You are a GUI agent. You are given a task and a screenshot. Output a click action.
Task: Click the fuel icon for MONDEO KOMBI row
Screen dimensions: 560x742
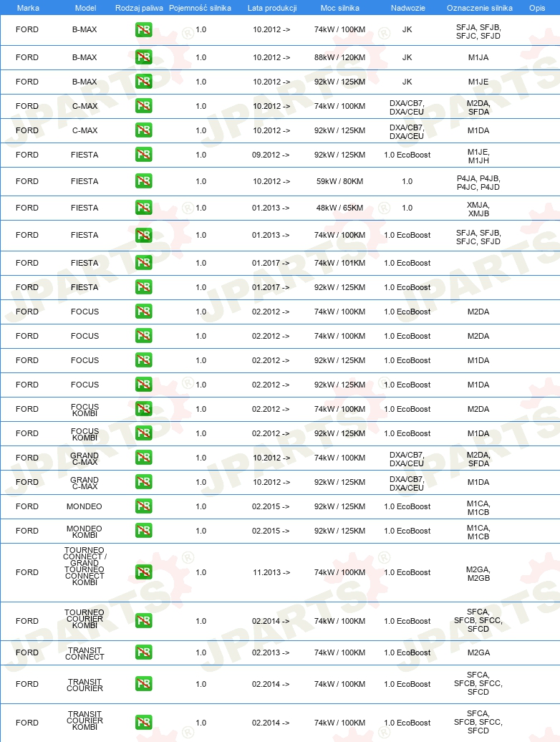point(144,531)
